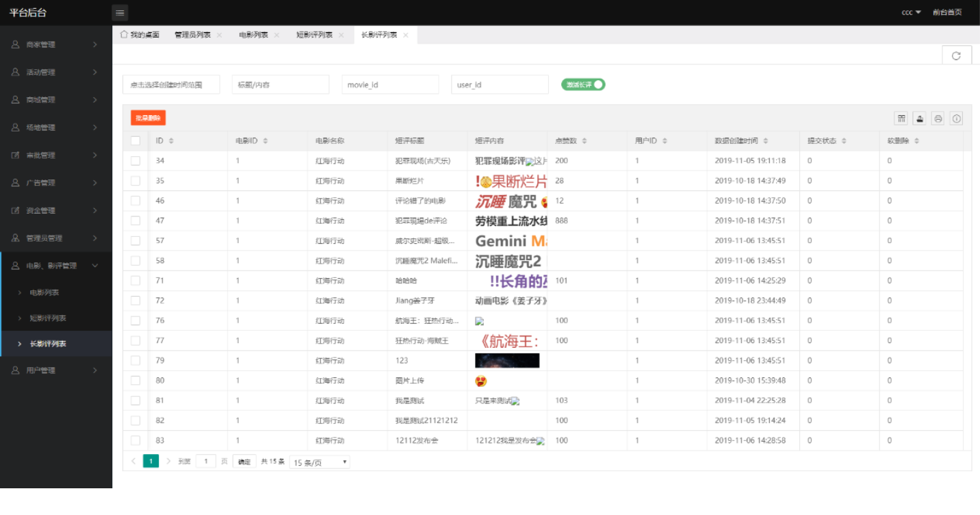This screenshot has height=515, width=980.
Task: Open the column filter icon in table toolbar
Action: pos(901,118)
